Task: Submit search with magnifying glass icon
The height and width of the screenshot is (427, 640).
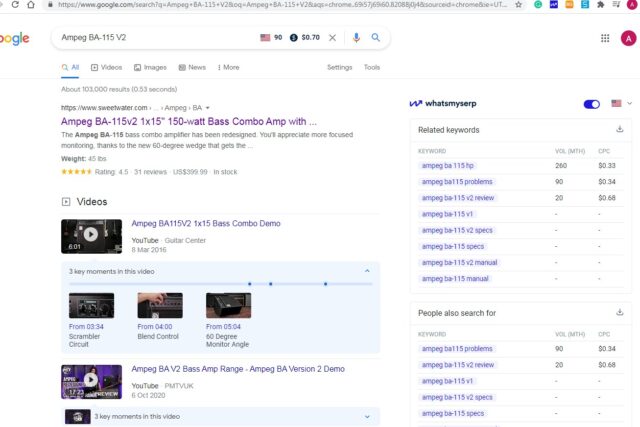Action: coord(376,38)
